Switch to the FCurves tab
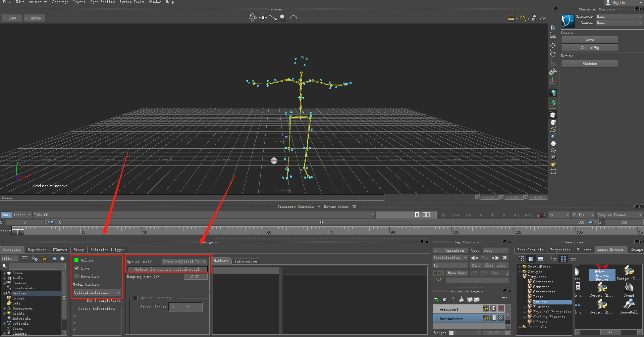The image size is (644, 337). 60,250
